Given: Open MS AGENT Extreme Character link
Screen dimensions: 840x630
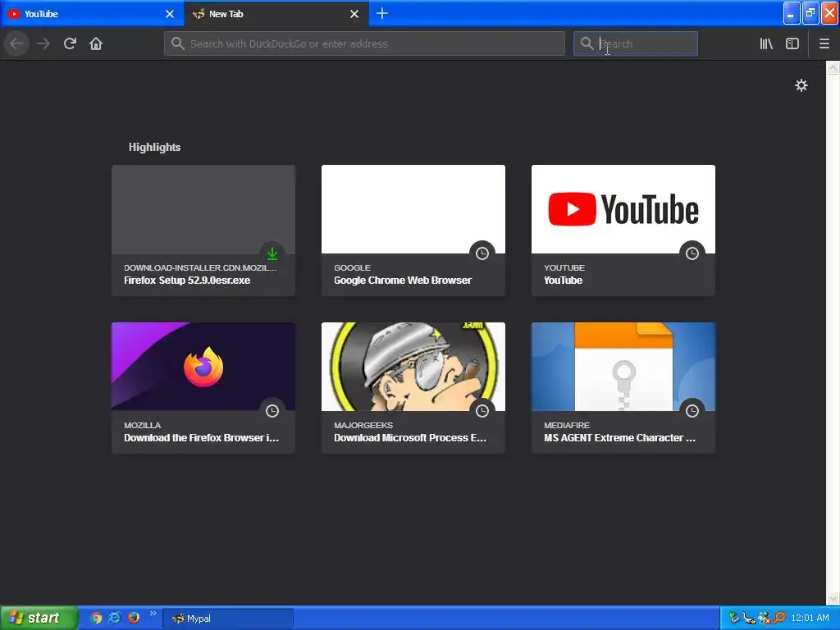Looking at the screenshot, I should click(620, 438).
